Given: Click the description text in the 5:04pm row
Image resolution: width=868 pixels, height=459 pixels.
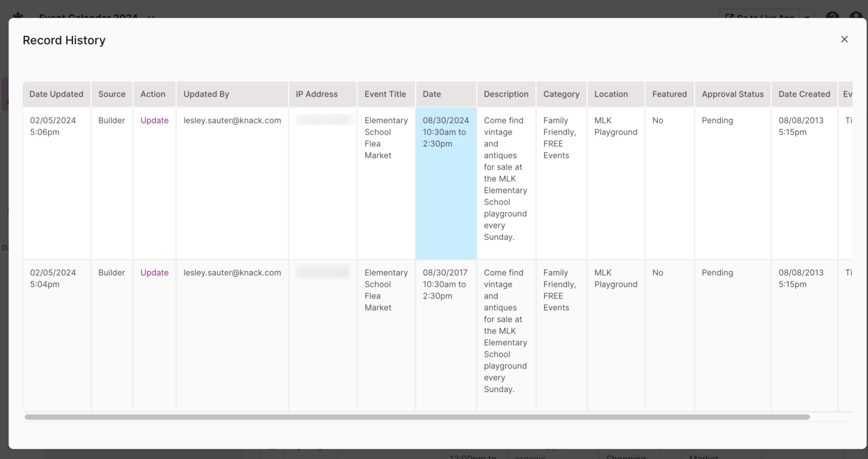Looking at the screenshot, I should 506,331.
